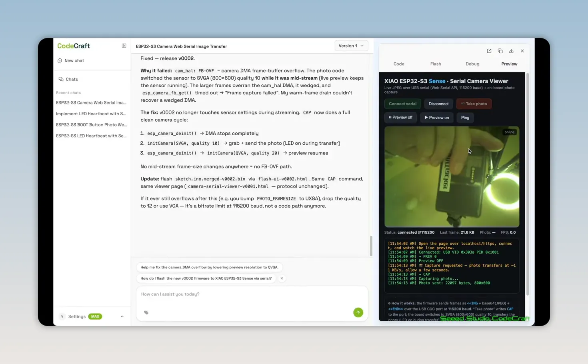Choose the suggestion about flashing v0002 firmware
This screenshot has height=364, width=588.
pyautogui.click(x=206, y=278)
